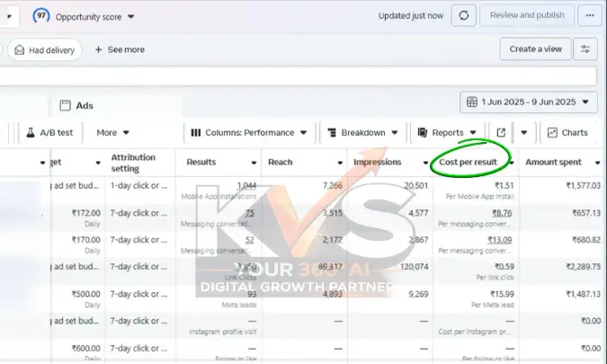The height and width of the screenshot is (364, 607).
Task: Select the Had delivery filter chip
Action: (x=46, y=49)
